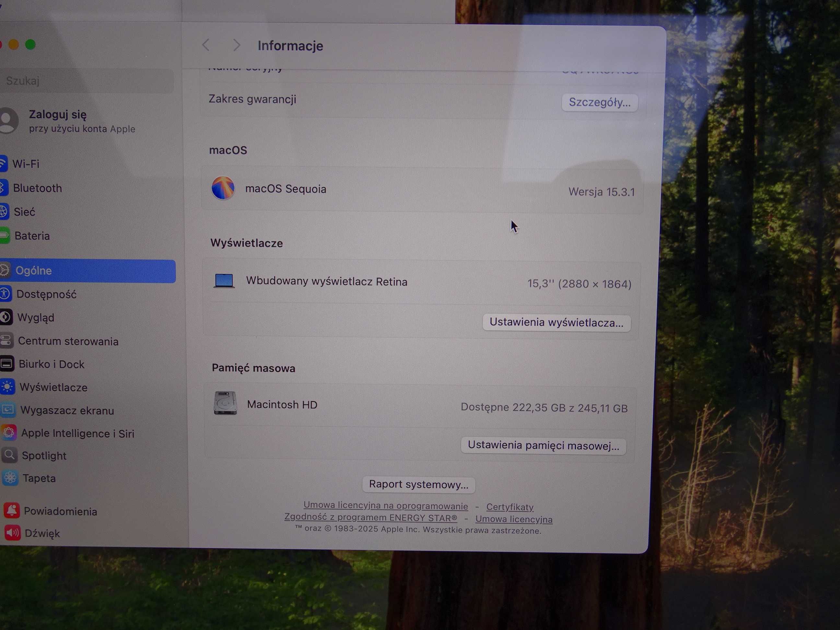840x630 pixels.
Task: Select Ogólne sidebar item
Action: pyautogui.click(x=88, y=271)
